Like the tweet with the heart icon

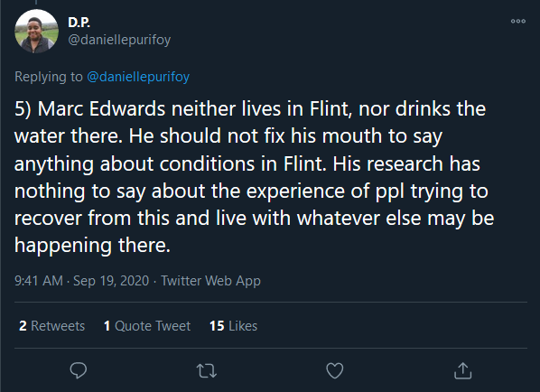335,370
